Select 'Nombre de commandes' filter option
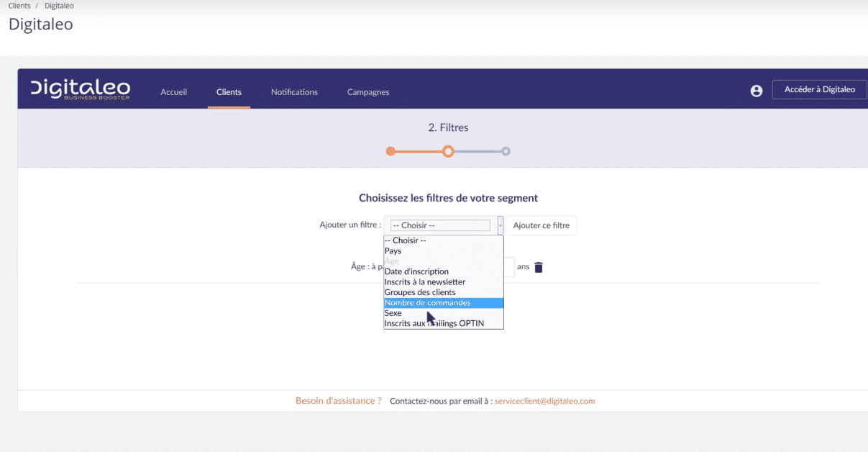The image size is (868, 452). [x=427, y=303]
